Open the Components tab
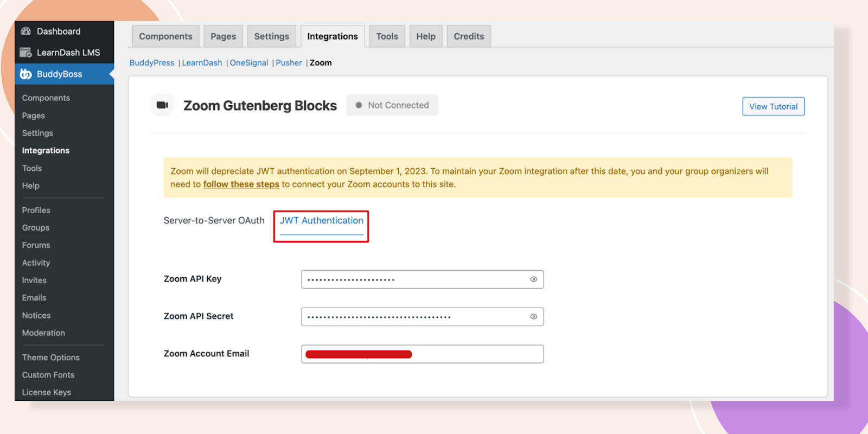Screen dimensions: 868x434 (165, 36)
